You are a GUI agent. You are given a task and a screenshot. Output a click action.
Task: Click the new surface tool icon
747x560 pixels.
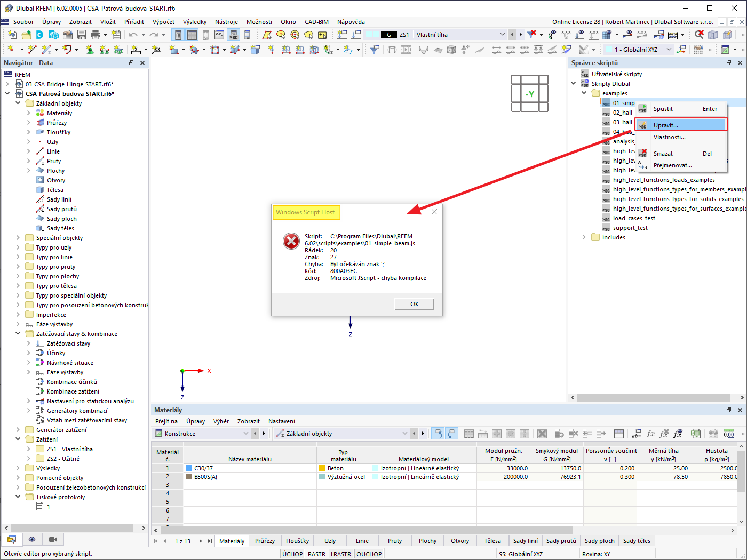(173, 50)
